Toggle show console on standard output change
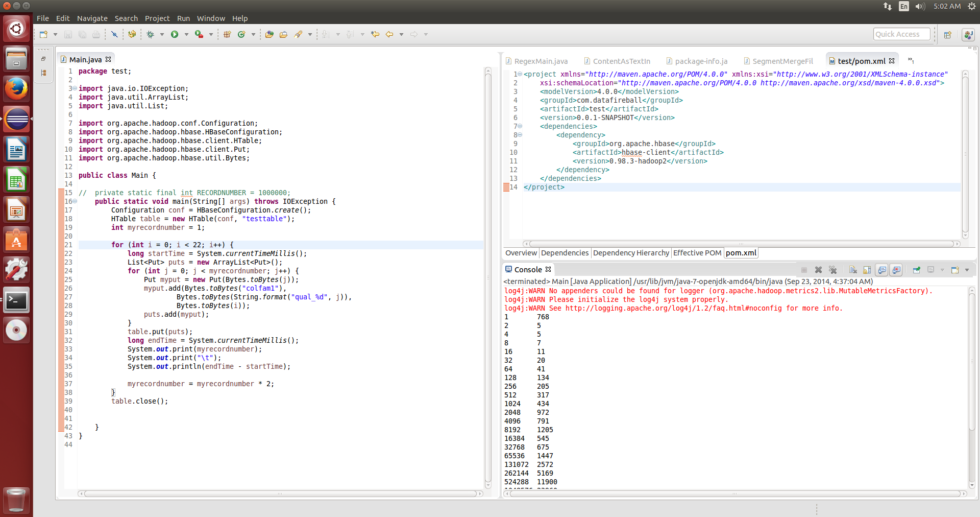The height and width of the screenshot is (517, 980). point(882,270)
